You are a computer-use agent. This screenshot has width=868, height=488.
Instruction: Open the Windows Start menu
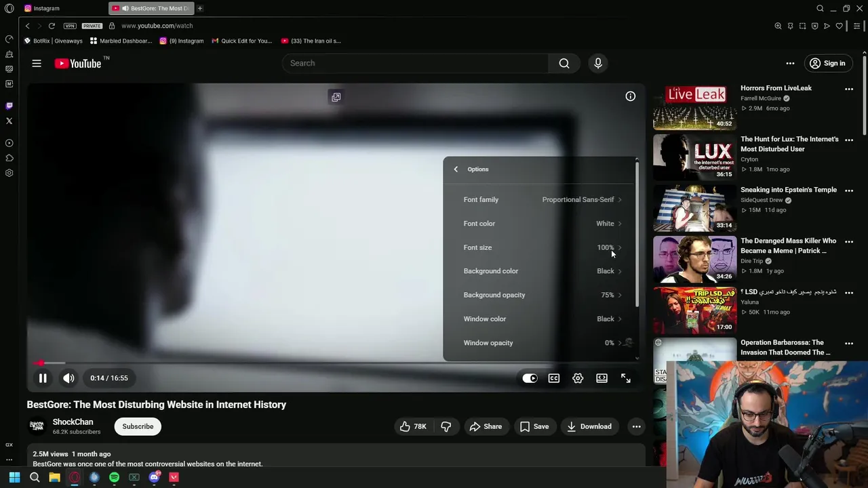click(x=14, y=477)
